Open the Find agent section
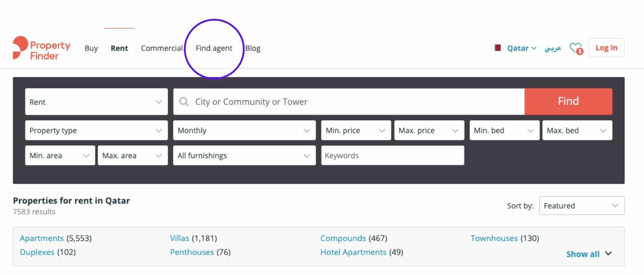The width and height of the screenshot is (644, 275). [214, 48]
